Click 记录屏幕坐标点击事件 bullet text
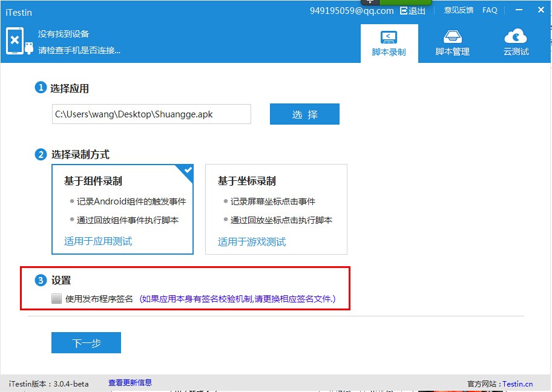 (x=273, y=201)
